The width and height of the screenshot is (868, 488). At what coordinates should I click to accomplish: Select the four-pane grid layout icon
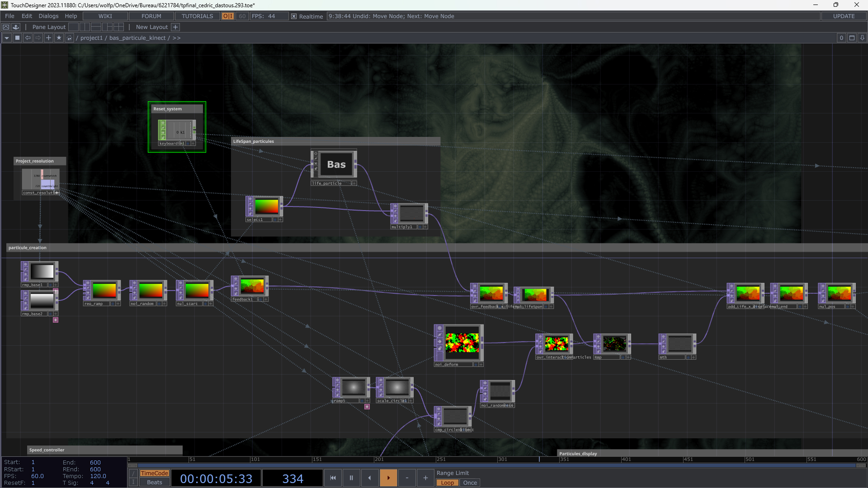118,27
